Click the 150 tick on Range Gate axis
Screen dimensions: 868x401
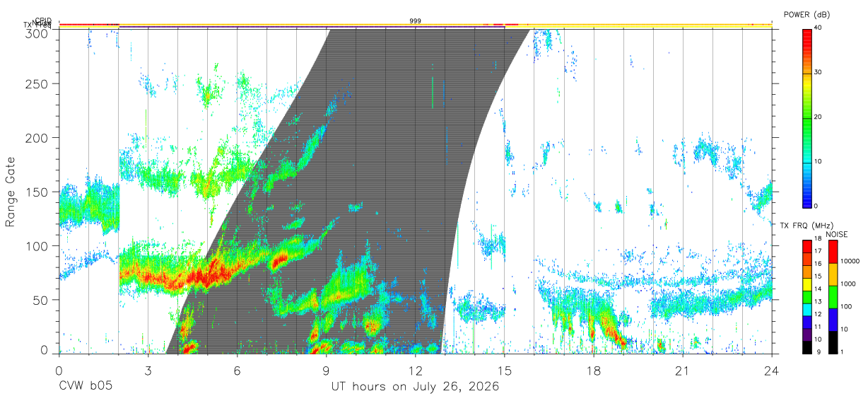[38, 192]
